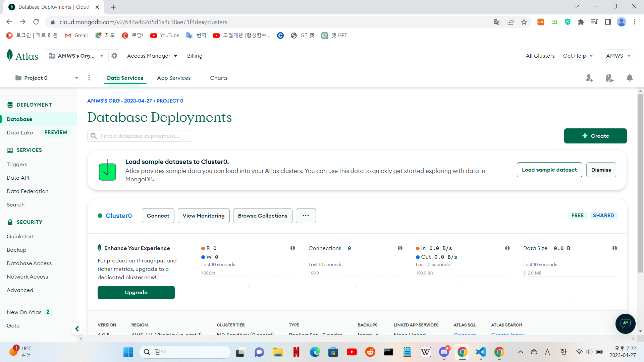
Task: Reload the current page
Action: [36, 22]
